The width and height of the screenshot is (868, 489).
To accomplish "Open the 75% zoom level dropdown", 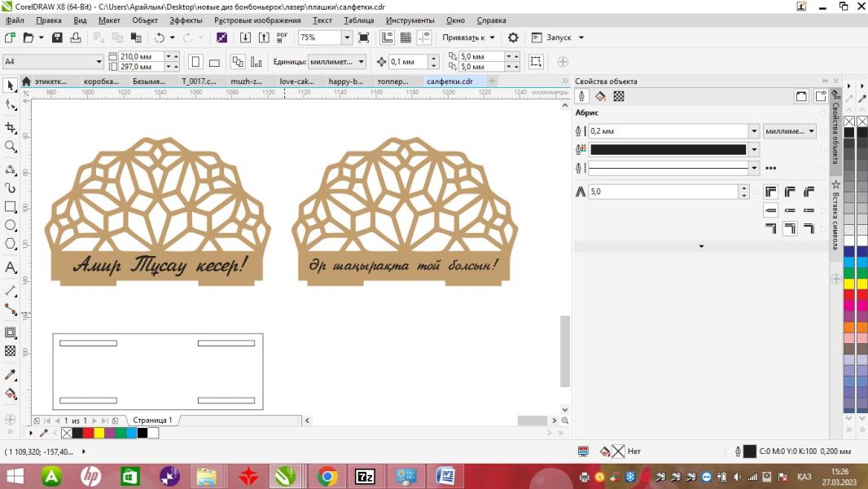I will coord(347,37).
